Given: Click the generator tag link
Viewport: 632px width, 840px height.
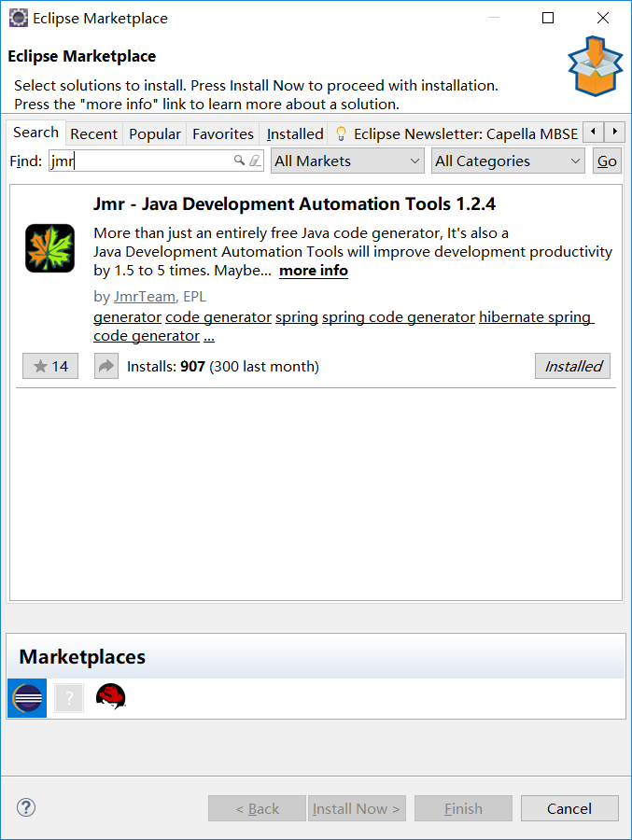Looking at the screenshot, I should (x=128, y=317).
